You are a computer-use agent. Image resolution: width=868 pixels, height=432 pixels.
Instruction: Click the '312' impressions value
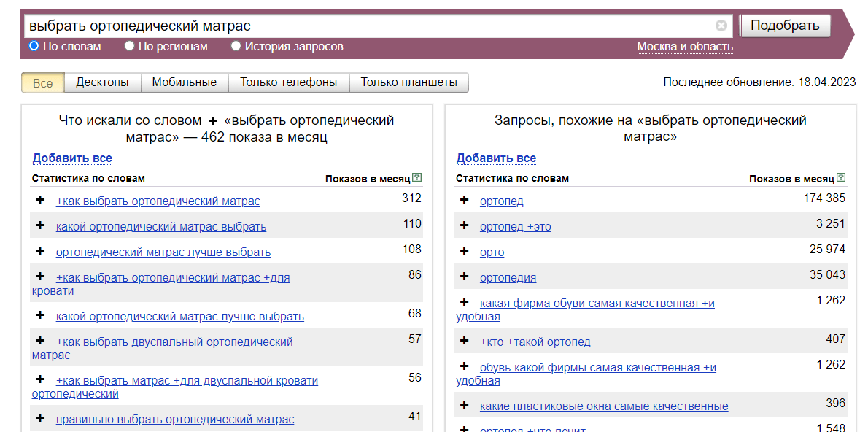coord(411,198)
